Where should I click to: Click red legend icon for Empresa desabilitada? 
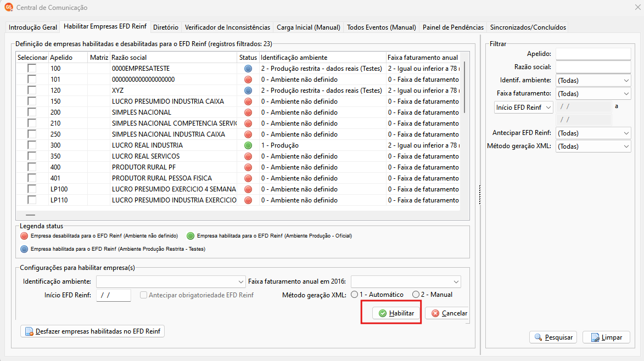click(24, 236)
